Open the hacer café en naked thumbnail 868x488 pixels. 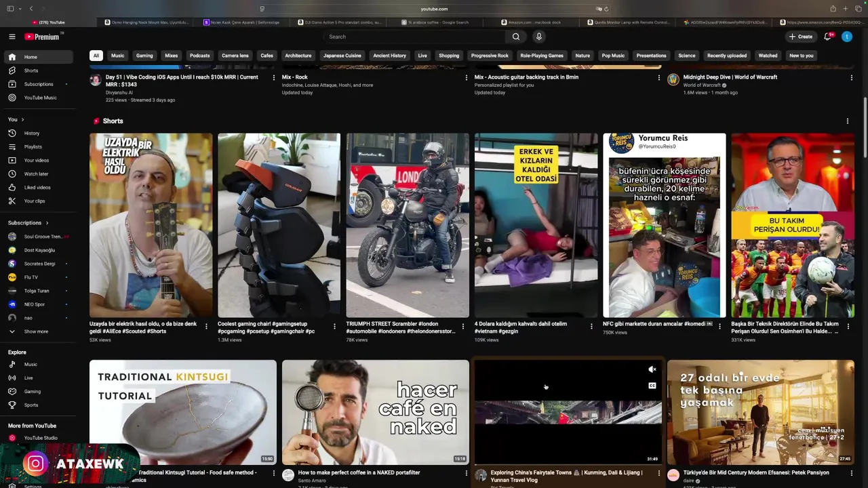376,412
